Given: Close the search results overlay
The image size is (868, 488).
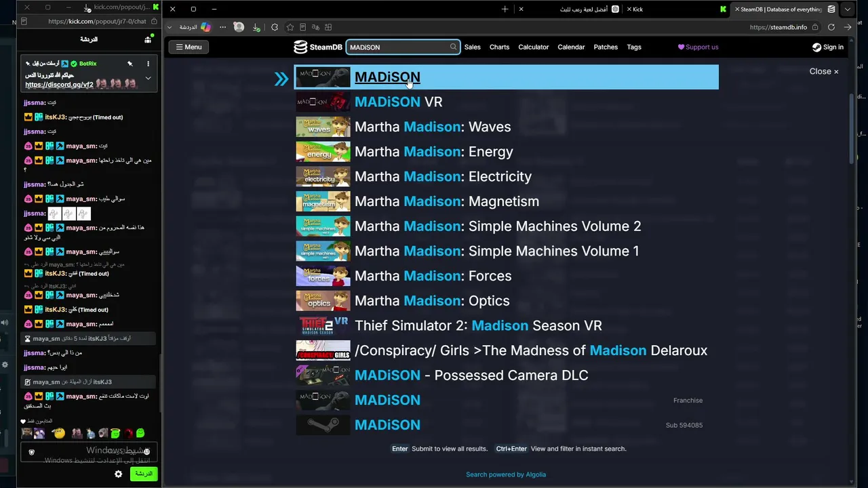Looking at the screenshot, I should pyautogui.click(x=824, y=71).
